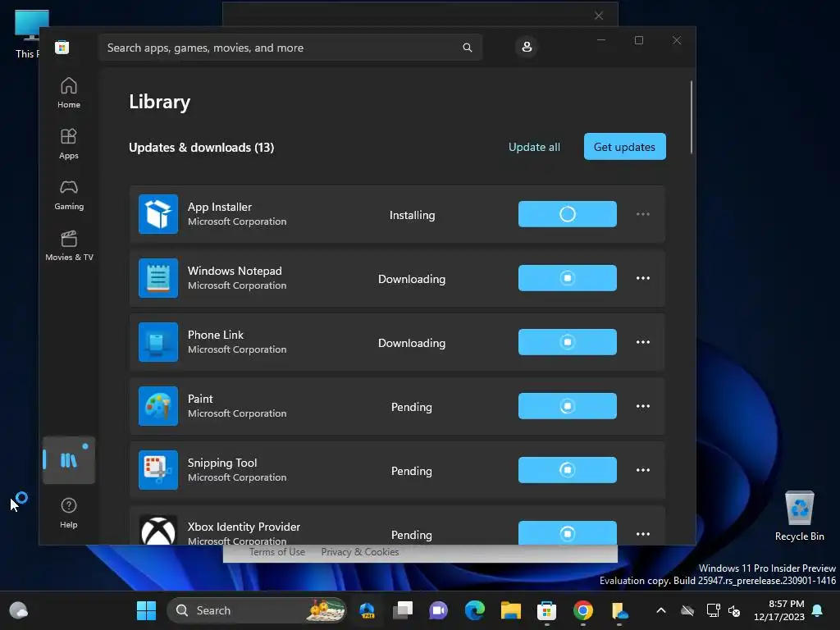The width and height of the screenshot is (840, 630).
Task: Click the App Installer title text
Action: (220, 207)
